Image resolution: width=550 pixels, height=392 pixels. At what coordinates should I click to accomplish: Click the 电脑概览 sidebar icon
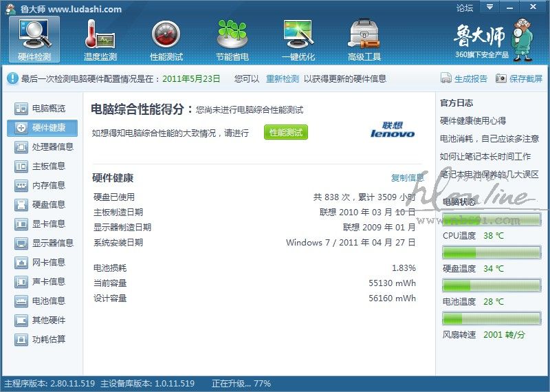click(x=21, y=109)
